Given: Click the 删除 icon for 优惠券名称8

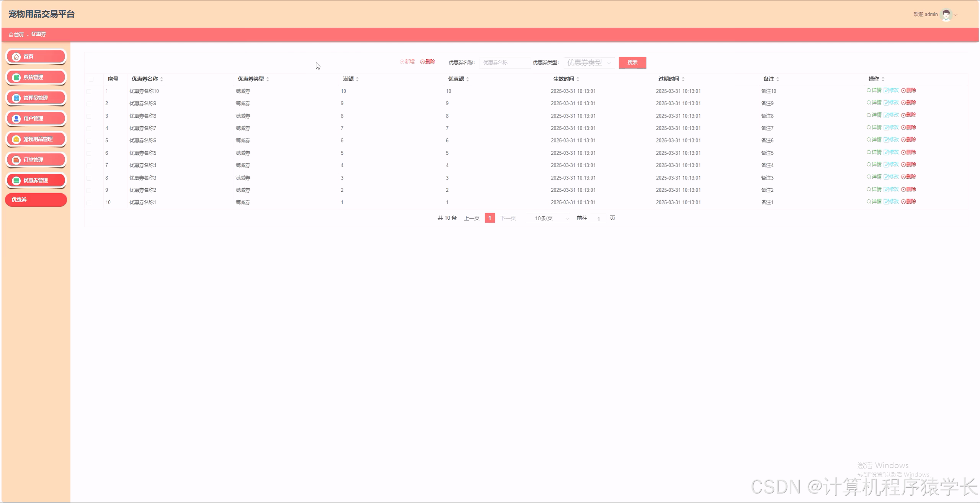Looking at the screenshot, I should tap(903, 116).
